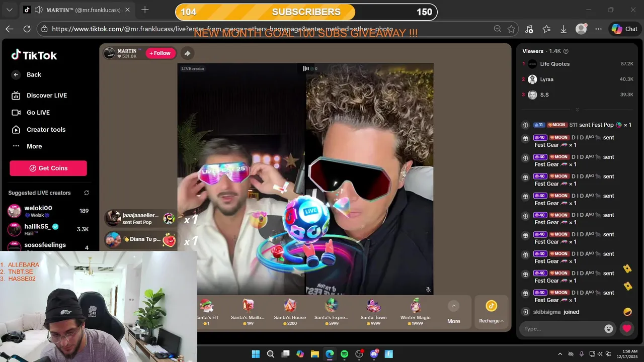
Task: Open Life Quotes top viewer
Action: 578,64
